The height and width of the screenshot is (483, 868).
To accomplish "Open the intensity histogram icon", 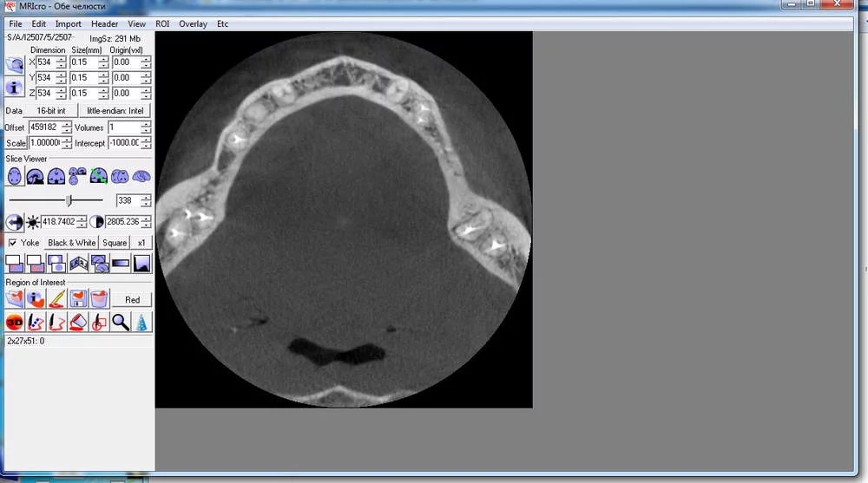I will click(x=141, y=264).
